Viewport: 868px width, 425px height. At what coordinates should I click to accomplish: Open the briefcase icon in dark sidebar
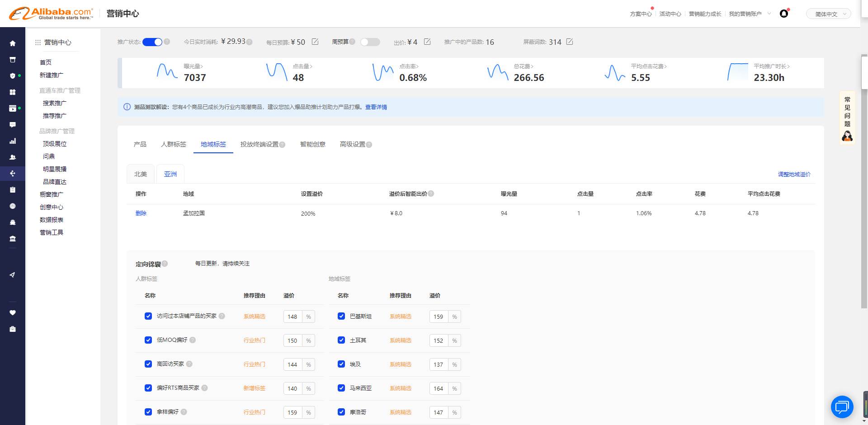pos(13,329)
